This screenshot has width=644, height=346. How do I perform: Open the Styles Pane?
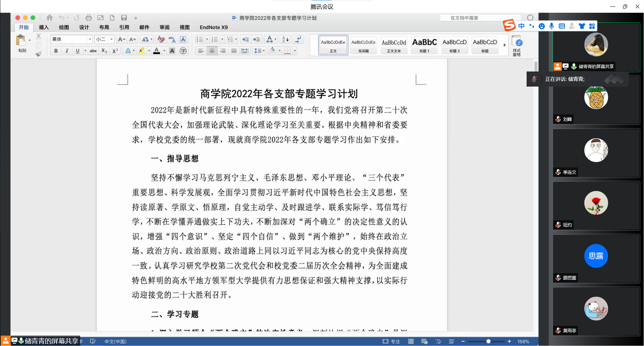click(x=517, y=46)
